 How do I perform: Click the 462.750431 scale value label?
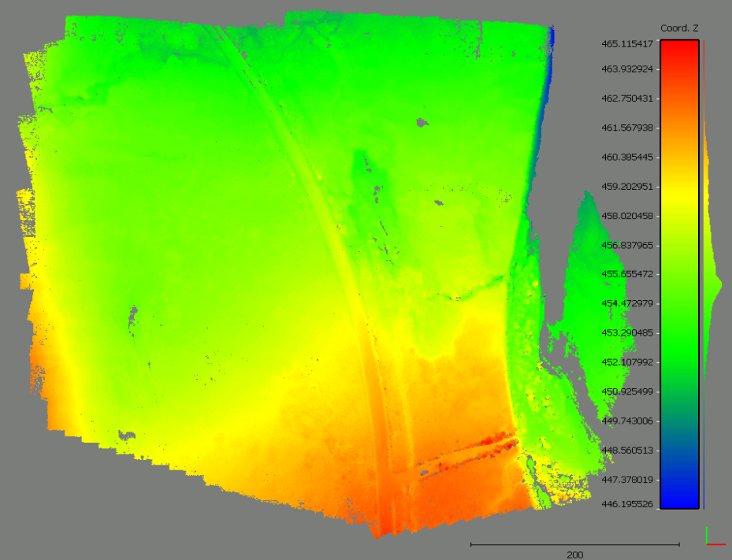point(622,99)
